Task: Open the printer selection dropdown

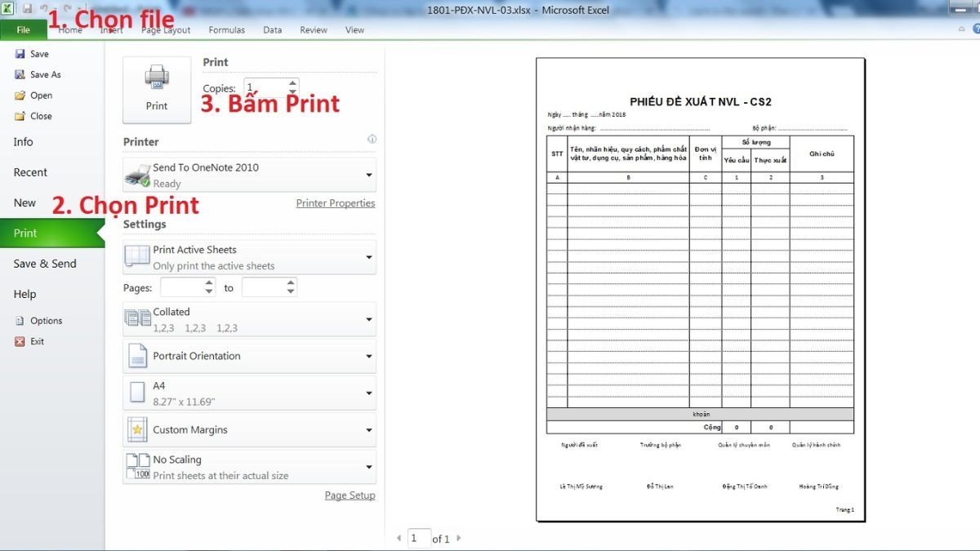Action: point(368,174)
